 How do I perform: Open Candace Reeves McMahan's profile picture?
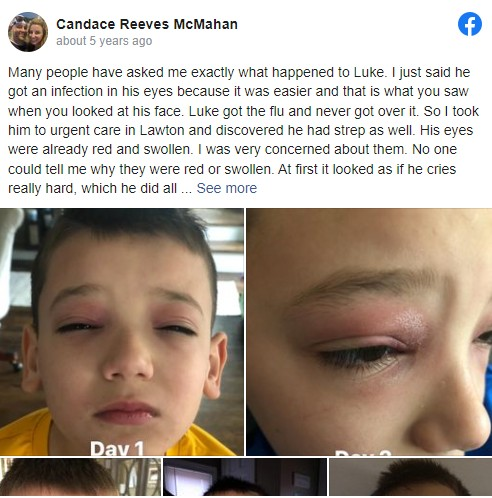pyautogui.click(x=28, y=32)
